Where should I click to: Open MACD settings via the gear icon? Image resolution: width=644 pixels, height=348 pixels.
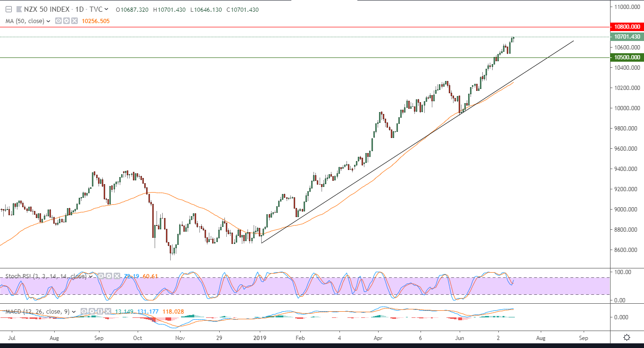(92, 311)
